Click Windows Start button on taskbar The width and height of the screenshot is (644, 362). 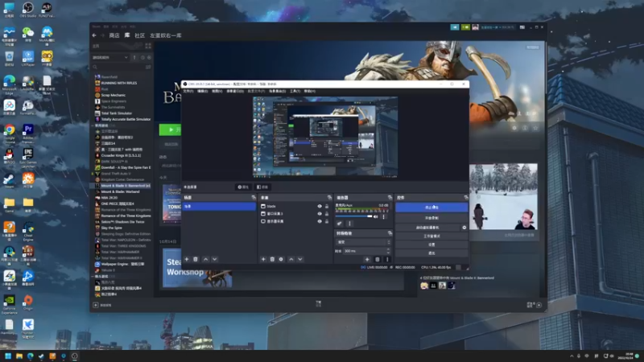click(x=8, y=356)
